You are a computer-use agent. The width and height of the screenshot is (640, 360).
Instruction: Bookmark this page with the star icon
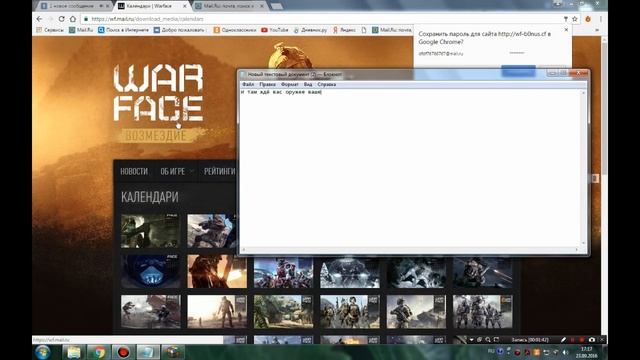(x=575, y=19)
